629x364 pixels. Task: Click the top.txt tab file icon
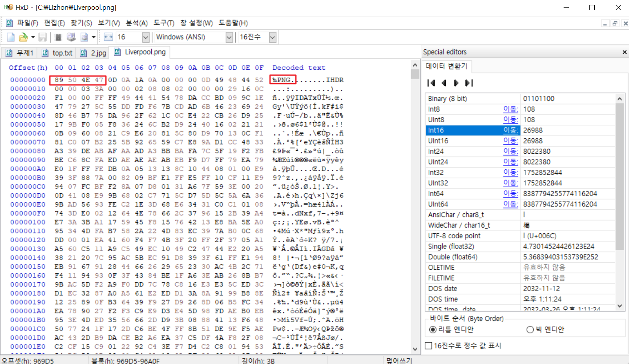point(45,53)
